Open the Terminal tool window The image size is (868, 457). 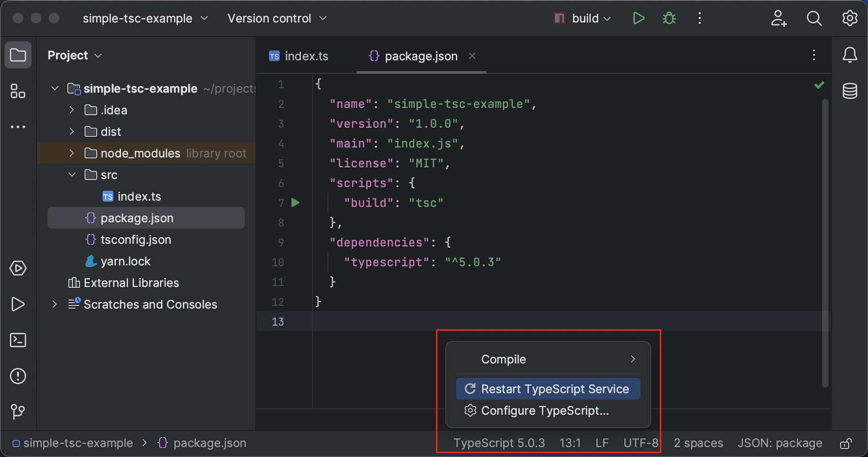pos(18,340)
